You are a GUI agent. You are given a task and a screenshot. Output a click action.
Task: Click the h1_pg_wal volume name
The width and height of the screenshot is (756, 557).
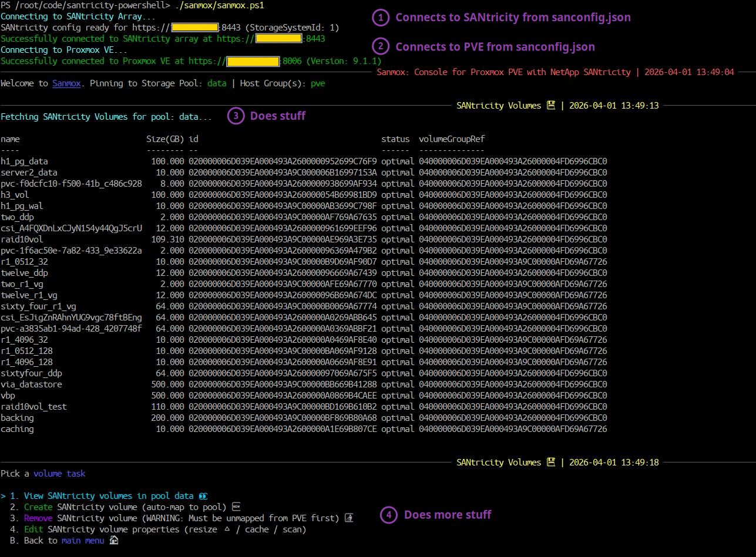pyautogui.click(x=22, y=206)
